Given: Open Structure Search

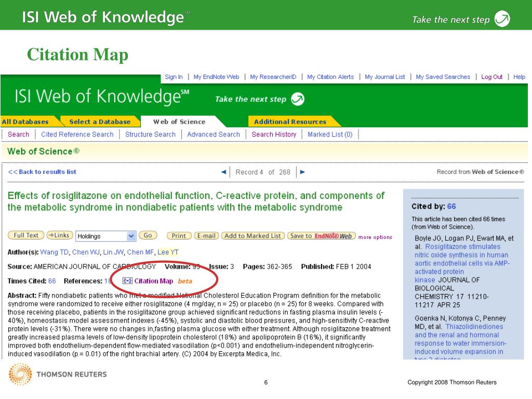Looking at the screenshot, I should click(x=150, y=135).
